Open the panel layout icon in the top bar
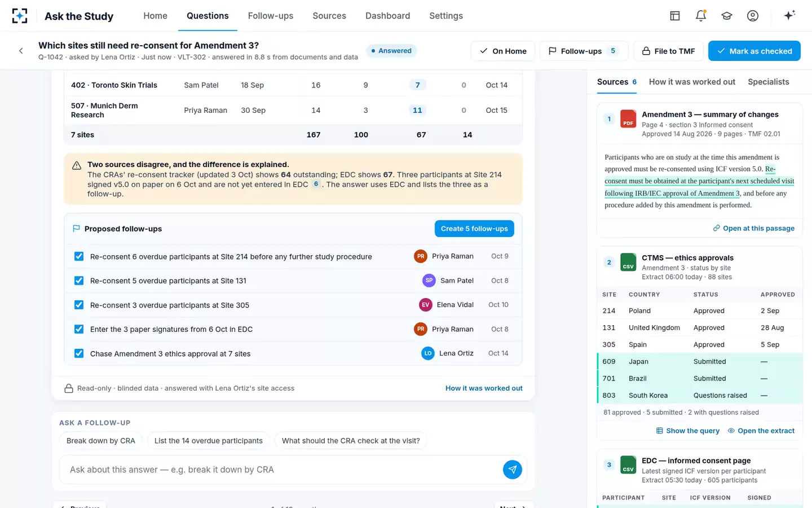Viewport: 812px width, 508px height. (675, 16)
